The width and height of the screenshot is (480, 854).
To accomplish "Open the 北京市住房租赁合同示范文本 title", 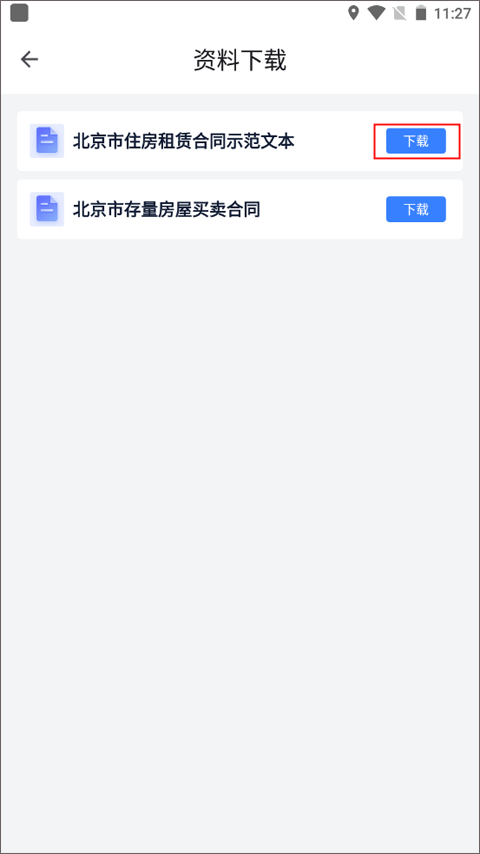I will [x=184, y=142].
